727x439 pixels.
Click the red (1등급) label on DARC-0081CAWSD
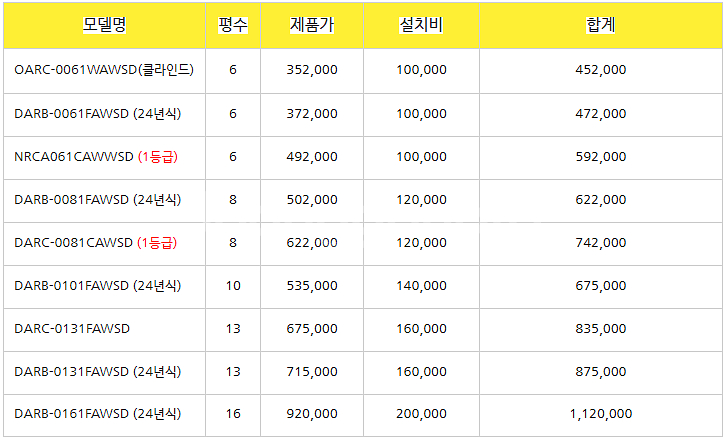(157, 243)
